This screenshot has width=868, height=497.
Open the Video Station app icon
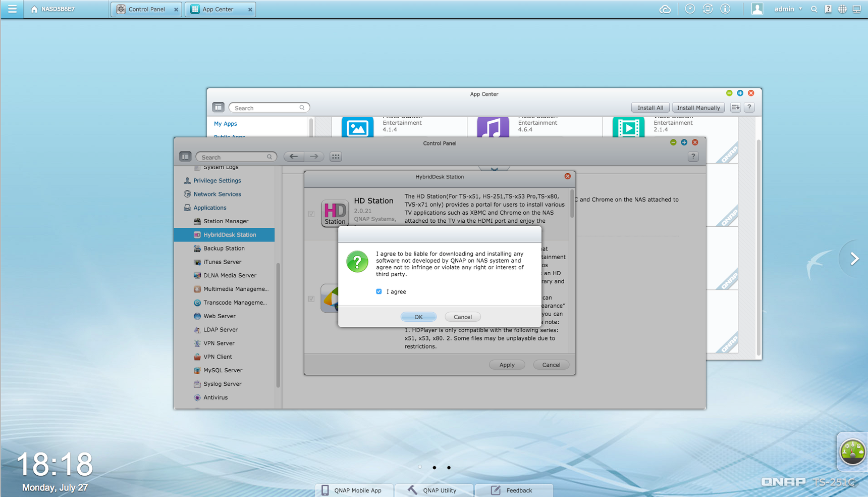(628, 127)
